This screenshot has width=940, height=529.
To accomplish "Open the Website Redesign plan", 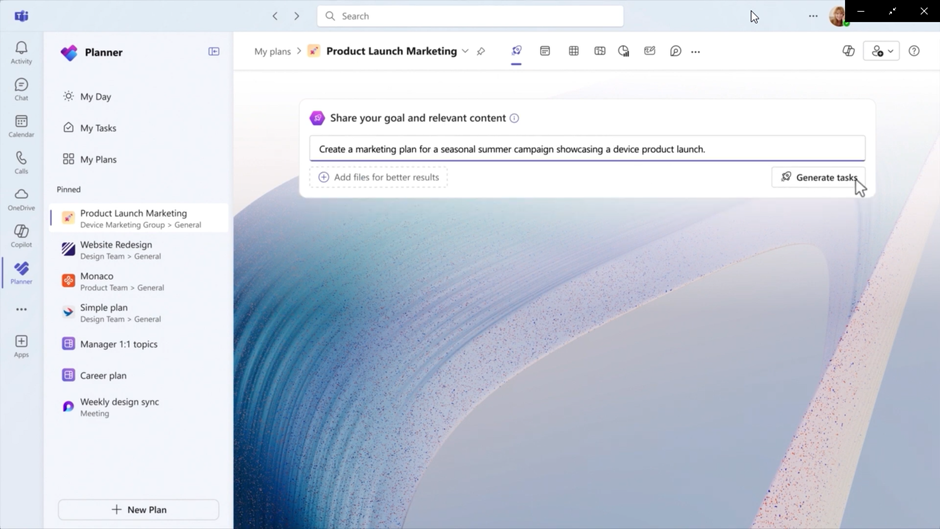I will pyautogui.click(x=139, y=250).
